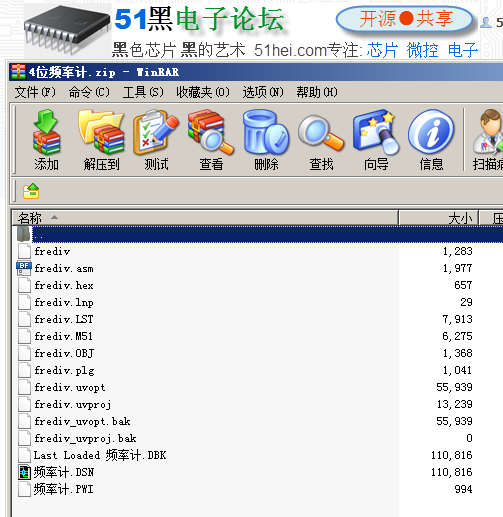The image size is (503, 517).
Task: Select the frediv.asm file name
Action: tap(64, 268)
